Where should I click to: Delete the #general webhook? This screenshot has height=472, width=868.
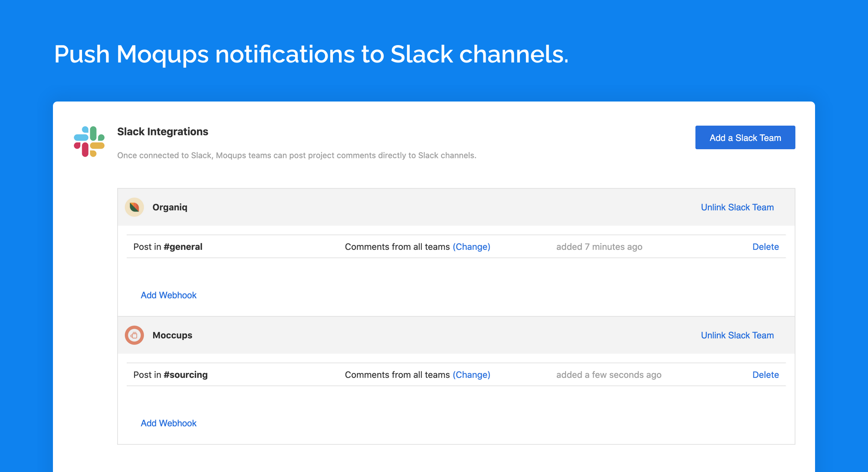click(766, 246)
